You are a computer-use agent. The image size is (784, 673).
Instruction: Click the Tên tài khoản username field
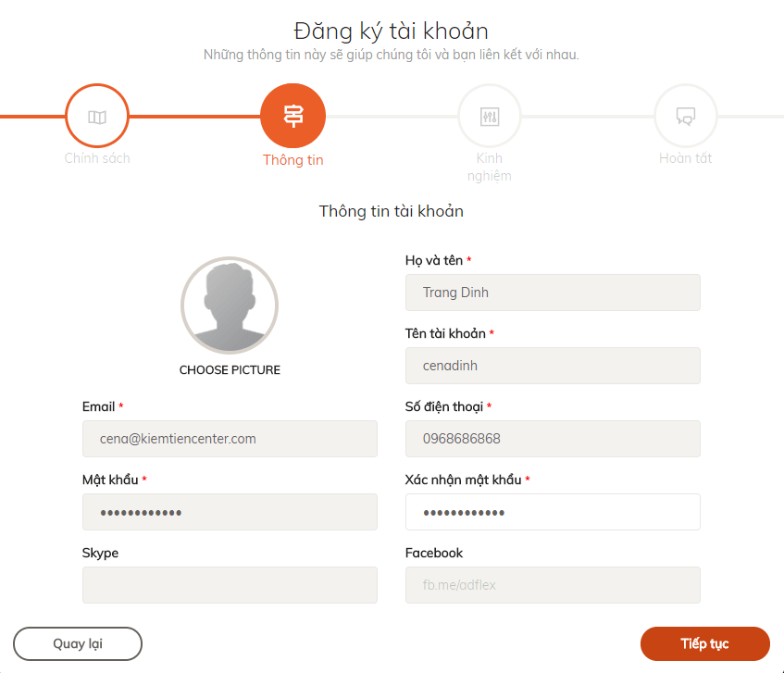click(x=553, y=366)
